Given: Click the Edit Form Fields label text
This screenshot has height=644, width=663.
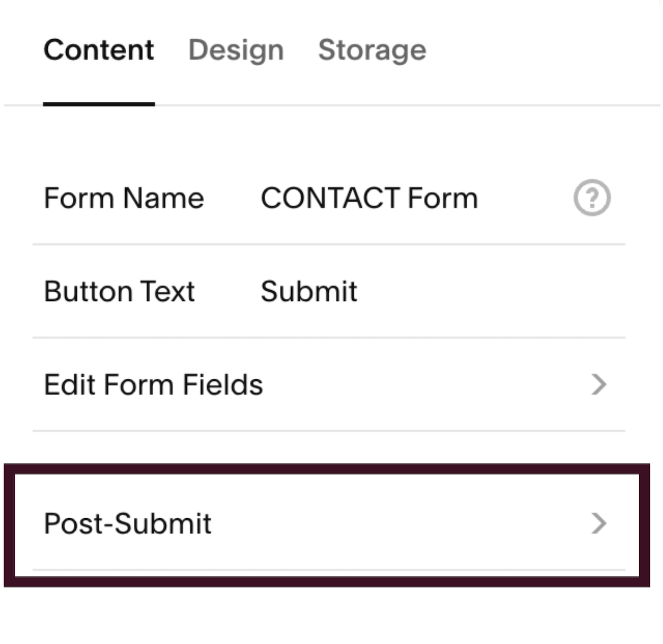Looking at the screenshot, I should pyautogui.click(x=153, y=385).
